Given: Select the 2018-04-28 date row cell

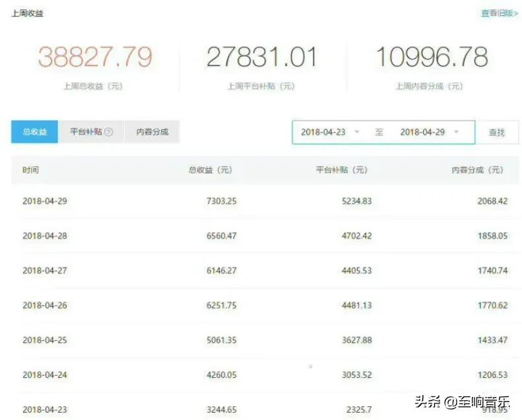Looking at the screenshot, I should pyautogui.click(x=45, y=236).
